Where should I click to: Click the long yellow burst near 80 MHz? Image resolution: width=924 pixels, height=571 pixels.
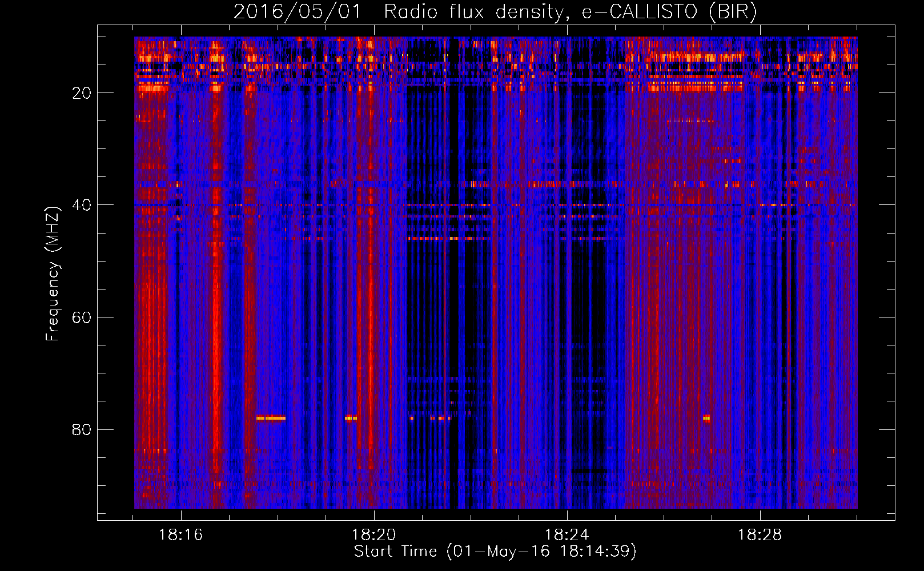tap(271, 418)
